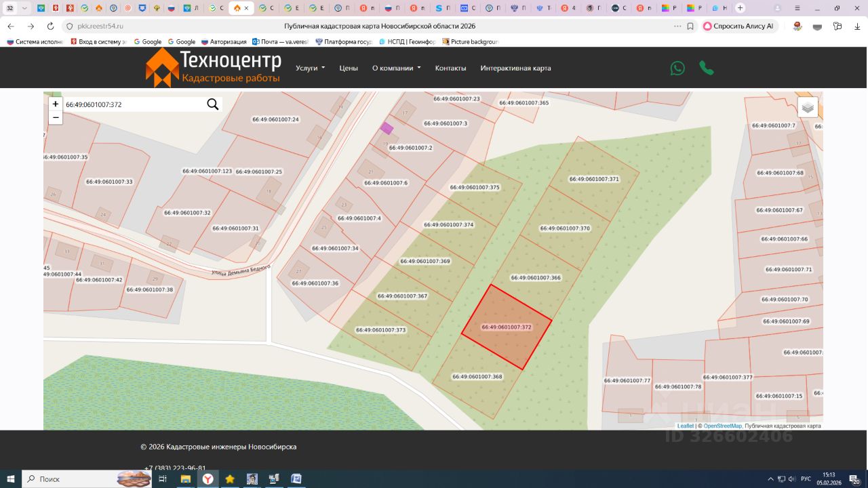The image size is (868, 488).
Task: Click the green phone call icon
Action: (707, 68)
